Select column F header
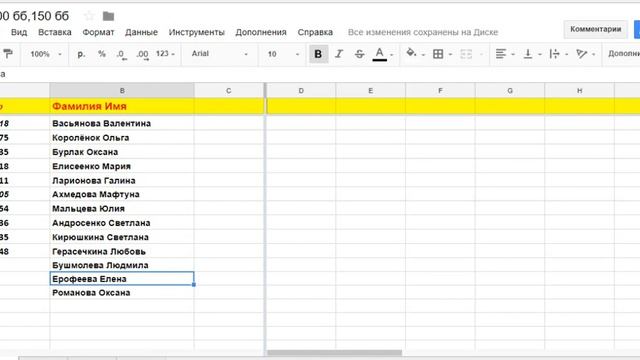This screenshot has height=360, width=640. point(440,91)
